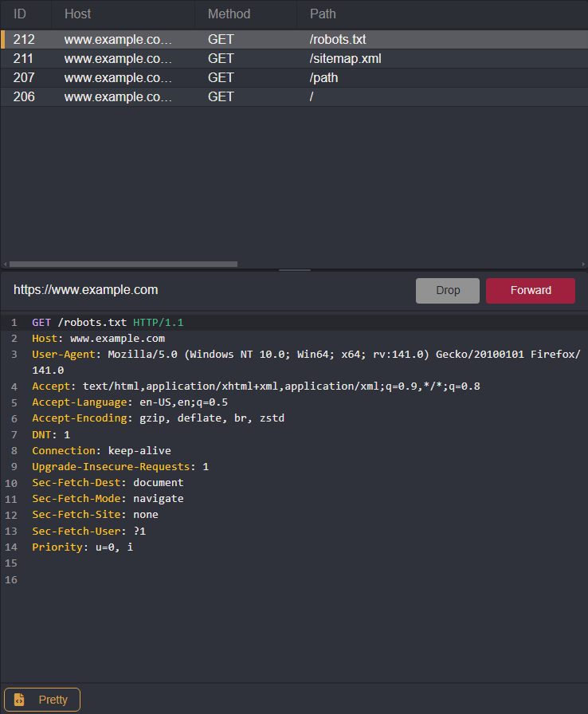Click the Forward button

pyautogui.click(x=530, y=290)
